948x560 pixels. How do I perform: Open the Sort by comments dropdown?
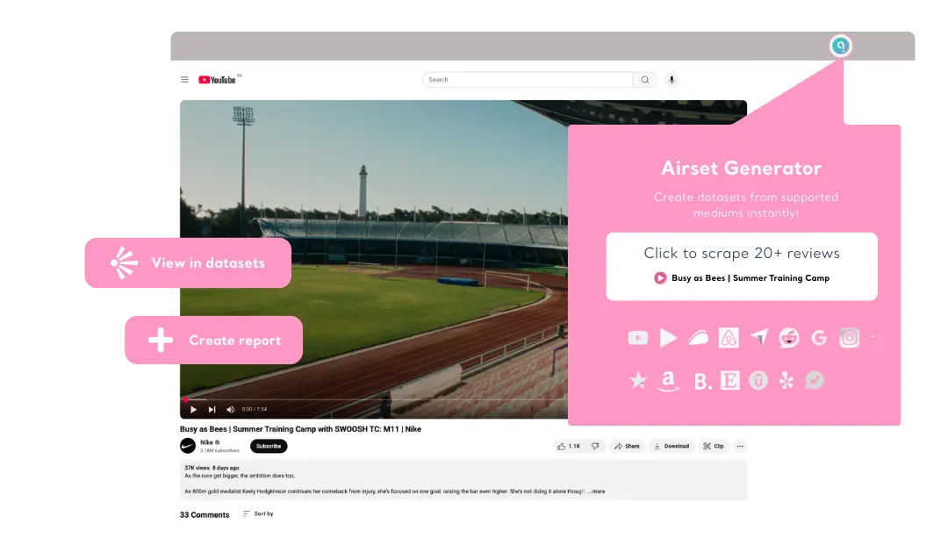point(259,514)
